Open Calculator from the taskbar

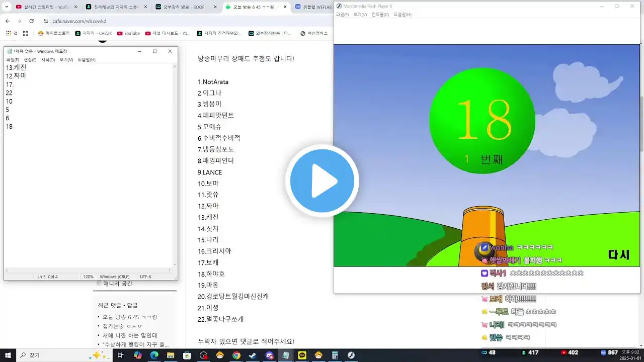pos(335,355)
